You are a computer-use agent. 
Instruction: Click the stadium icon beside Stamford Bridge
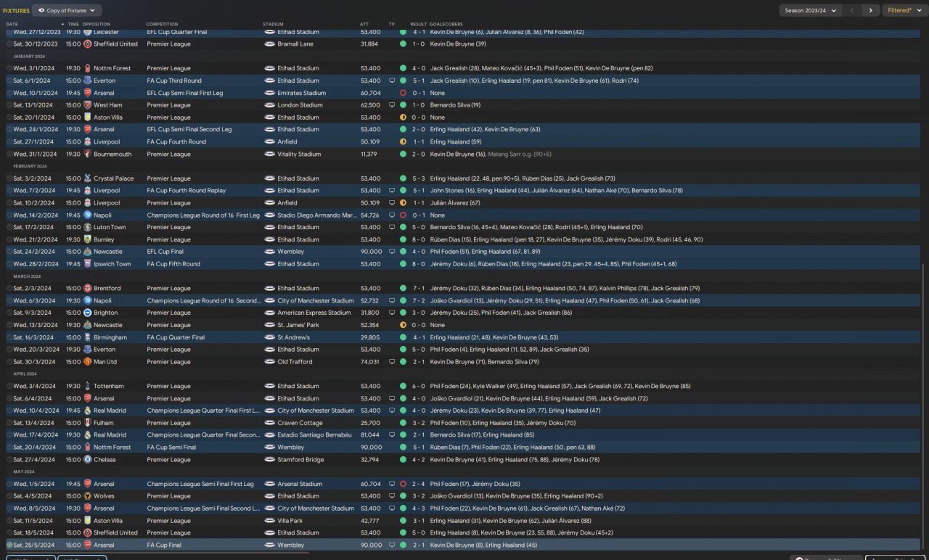pos(269,459)
